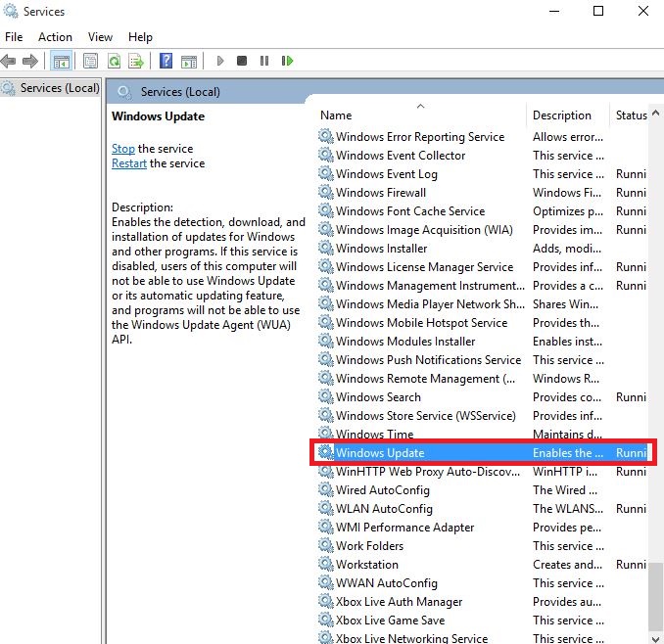Screen dimensions: 664x644
Task: Click 'Shares Win...' description cell
Action: 565,304
